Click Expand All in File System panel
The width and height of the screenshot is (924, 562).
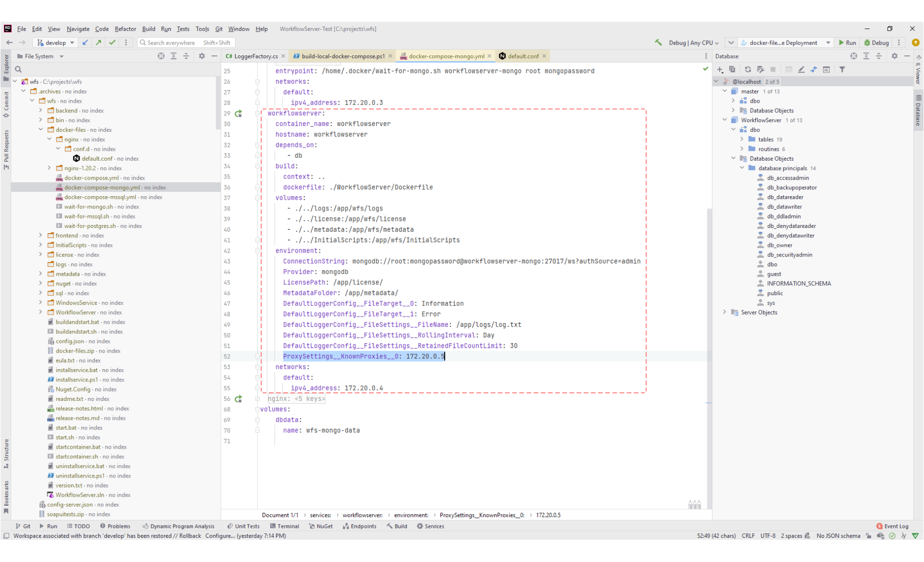point(174,56)
